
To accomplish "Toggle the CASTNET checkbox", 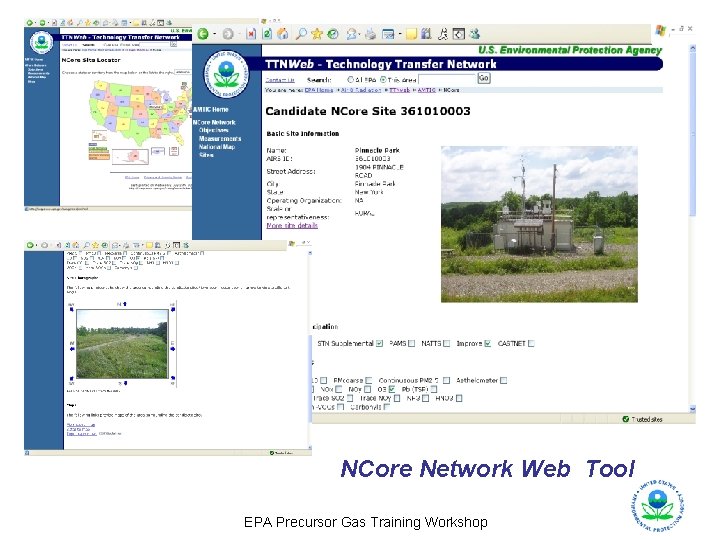I will click(531, 343).
